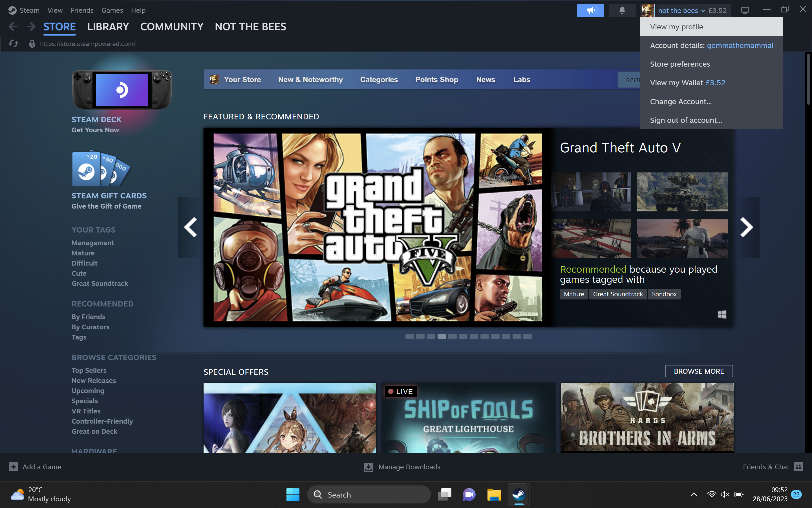The width and height of the screenshot is (812, 508).
Task: Select the first carousel page indicator
Action: [x=409, y=336]
